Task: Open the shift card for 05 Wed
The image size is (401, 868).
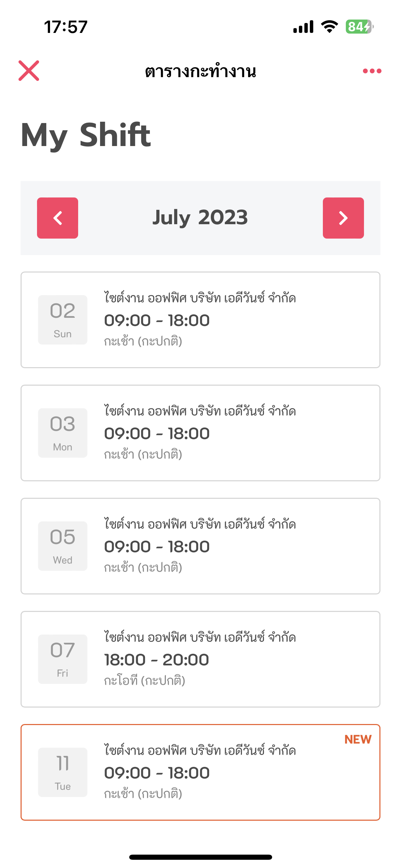Action: click(200, 546)
